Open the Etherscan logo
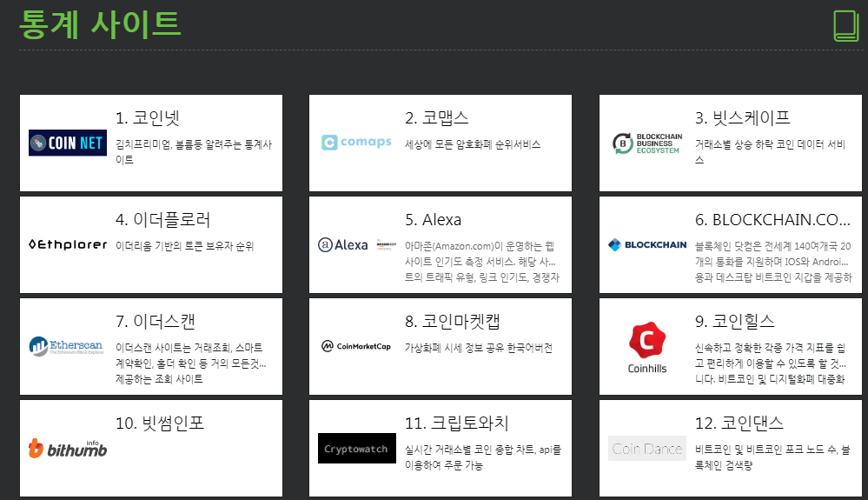The height and width of the screenshot is (500, 868). 66,346
